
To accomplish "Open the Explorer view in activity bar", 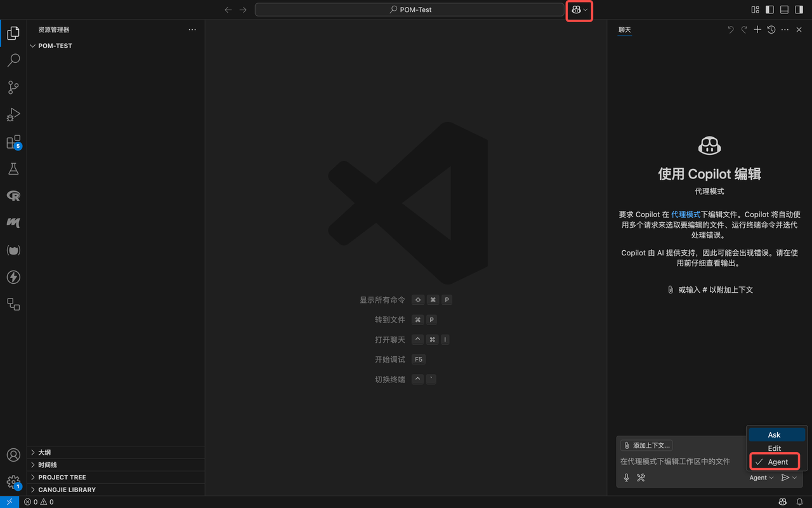I will 13,33.
